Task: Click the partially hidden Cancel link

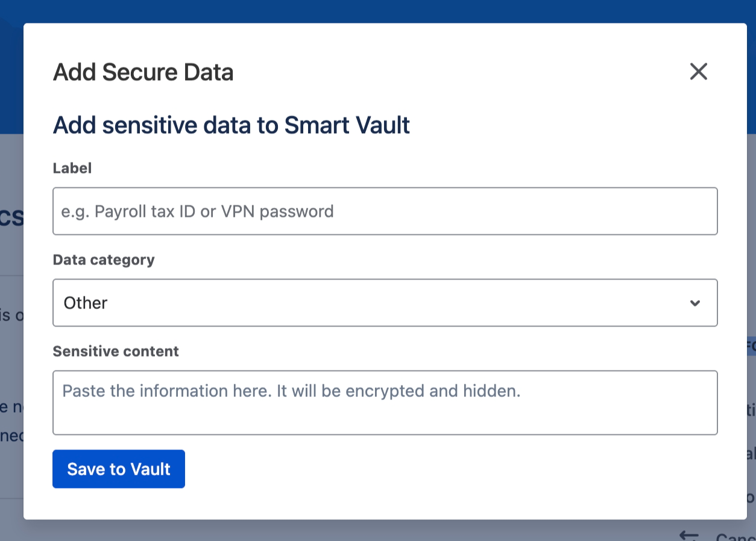Action: (736, 536)
